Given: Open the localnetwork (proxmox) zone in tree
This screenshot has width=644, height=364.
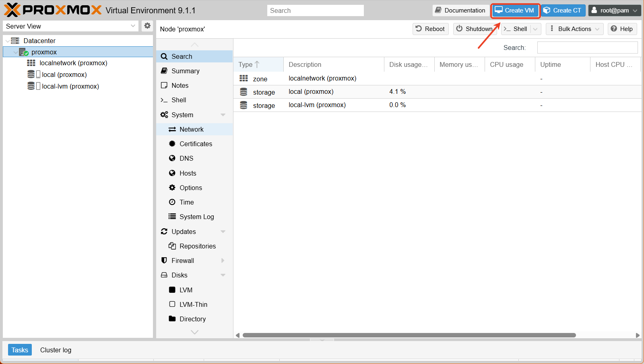Looking at the screenshot, I should coord(73,63).
